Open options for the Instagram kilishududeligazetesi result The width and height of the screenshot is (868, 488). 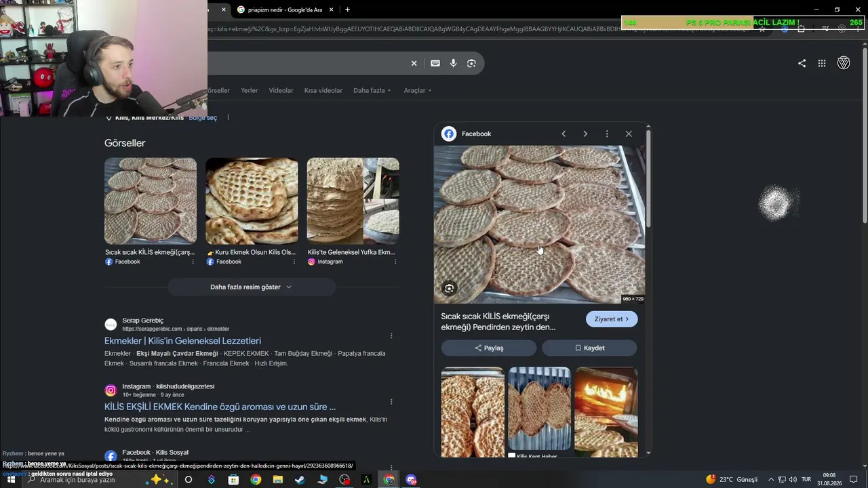coord(391,401)
